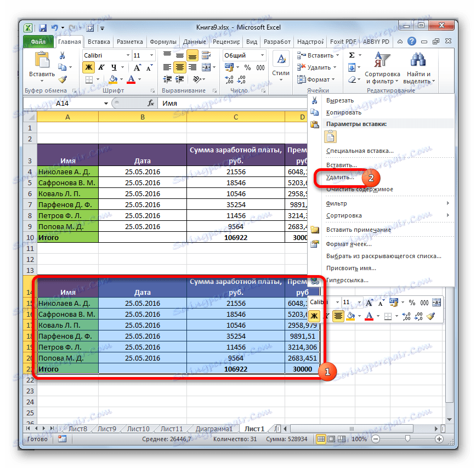Toggle italic K in the ribbon

(x=101, y=67)
